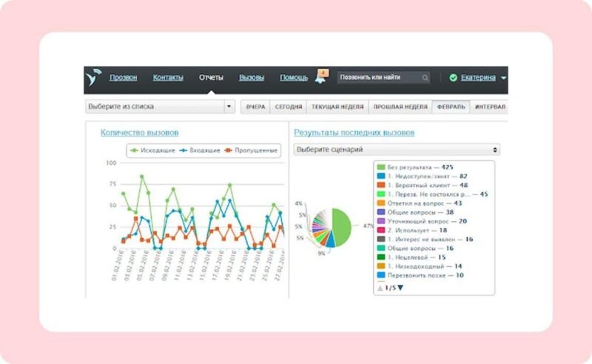Expand the Выберите сценарий selector
Viewport: 592px width, 364px height.
point(397,149)
